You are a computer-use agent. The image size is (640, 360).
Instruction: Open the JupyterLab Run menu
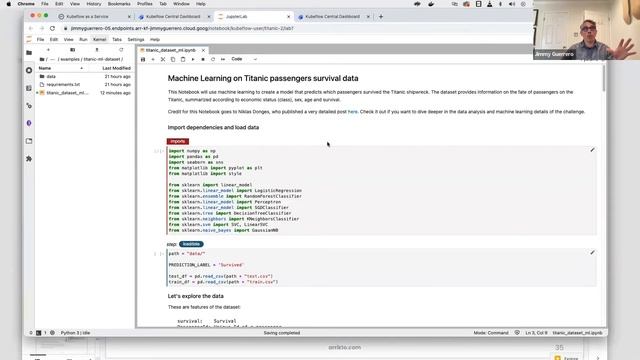click(83, 40)
